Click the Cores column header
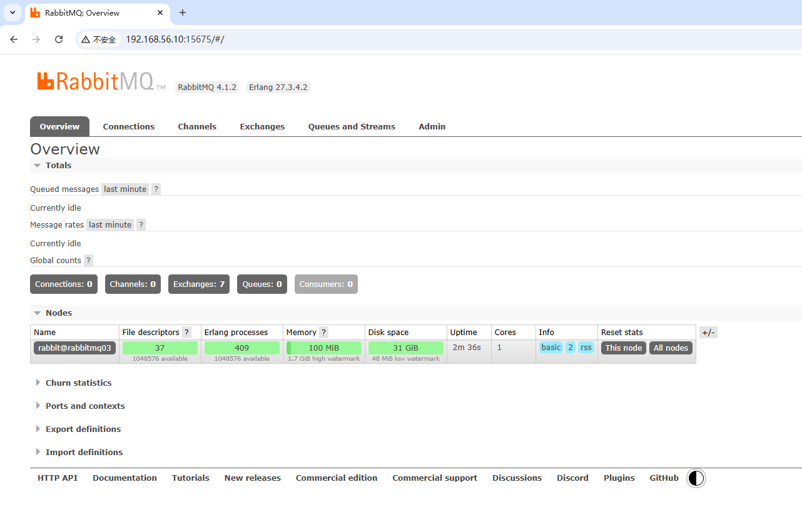Viewport: 802px width, 532px height. point(505,333)
